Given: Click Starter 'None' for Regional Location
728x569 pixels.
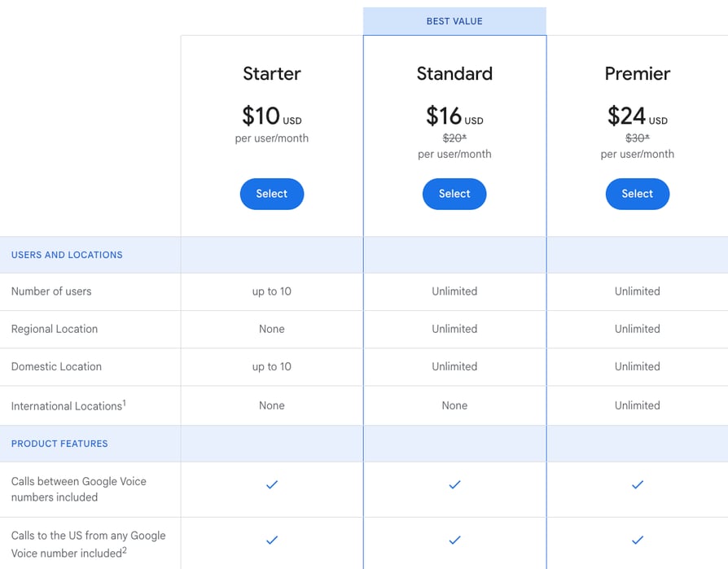Looking at the screenshot, I should (x=272, y=329).
